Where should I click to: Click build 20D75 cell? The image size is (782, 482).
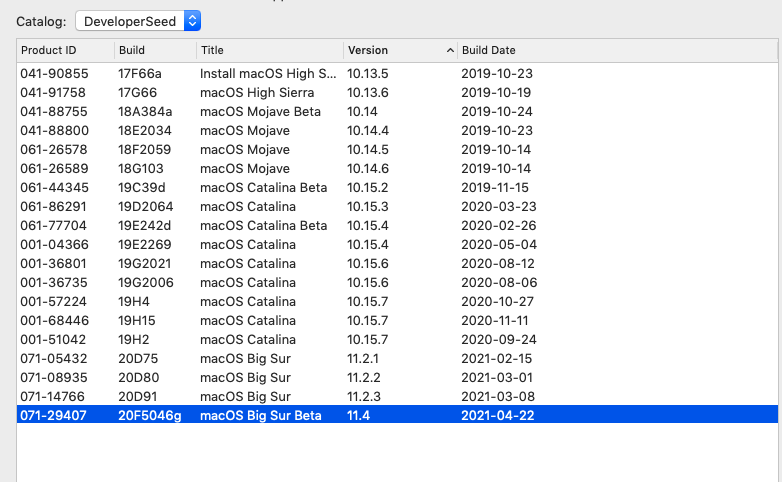point(138,358)
